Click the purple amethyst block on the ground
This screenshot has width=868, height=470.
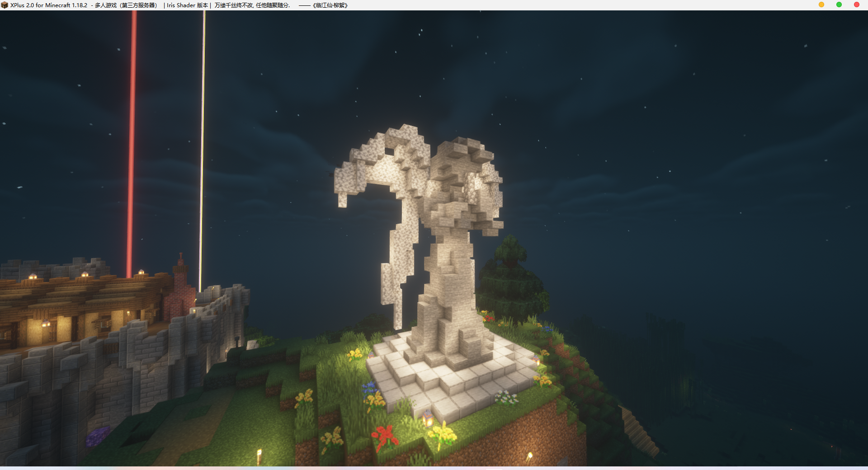97,436
